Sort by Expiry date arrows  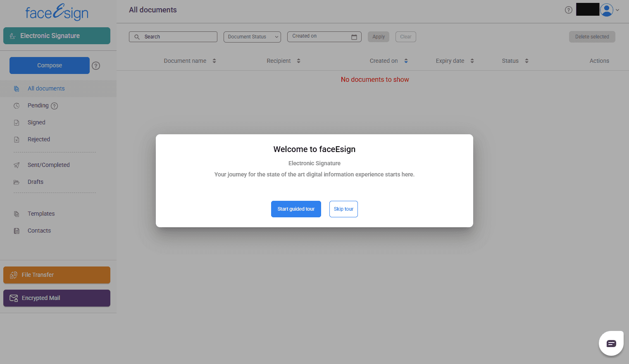click(x=472, y=61)
